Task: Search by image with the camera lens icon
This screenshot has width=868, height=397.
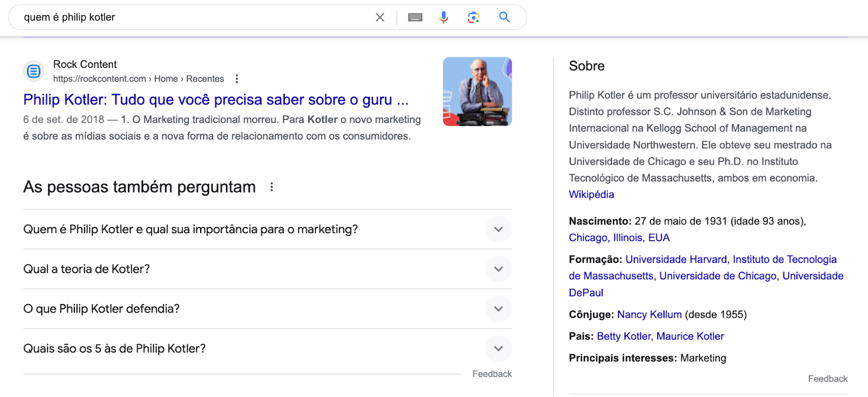Action: pyautogui.click(x=474, y=17)
